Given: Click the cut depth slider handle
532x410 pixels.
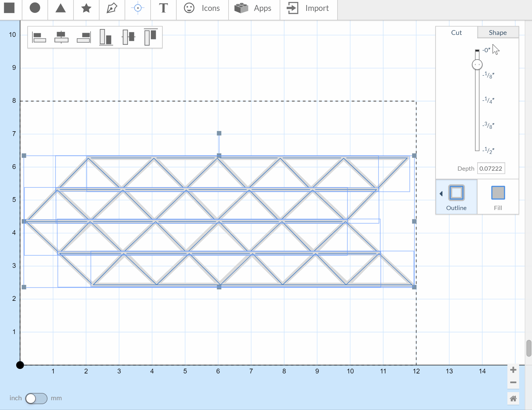Looking at the screenshot, I should pos(477,65).
